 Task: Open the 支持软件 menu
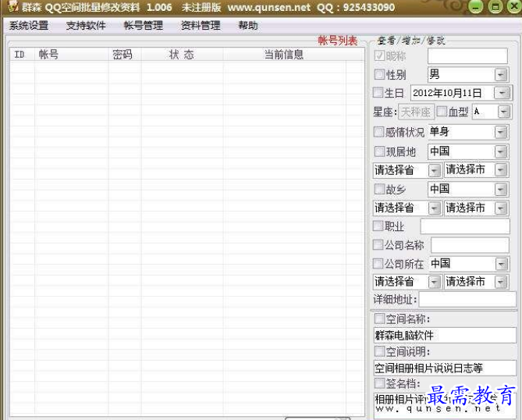(x=86, y=25)
